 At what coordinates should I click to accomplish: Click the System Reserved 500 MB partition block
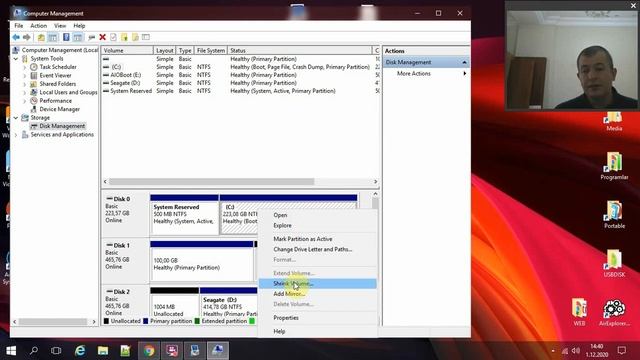tap(184, 215)
